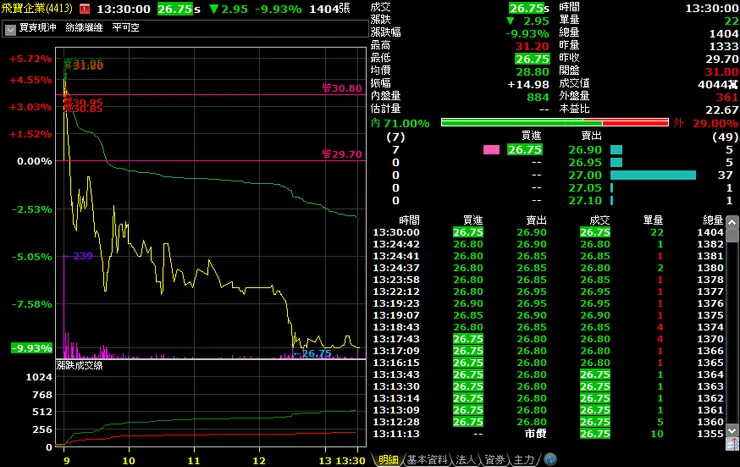
Task: Click the 時間 column header in trade list
Action: coord(409,220)
